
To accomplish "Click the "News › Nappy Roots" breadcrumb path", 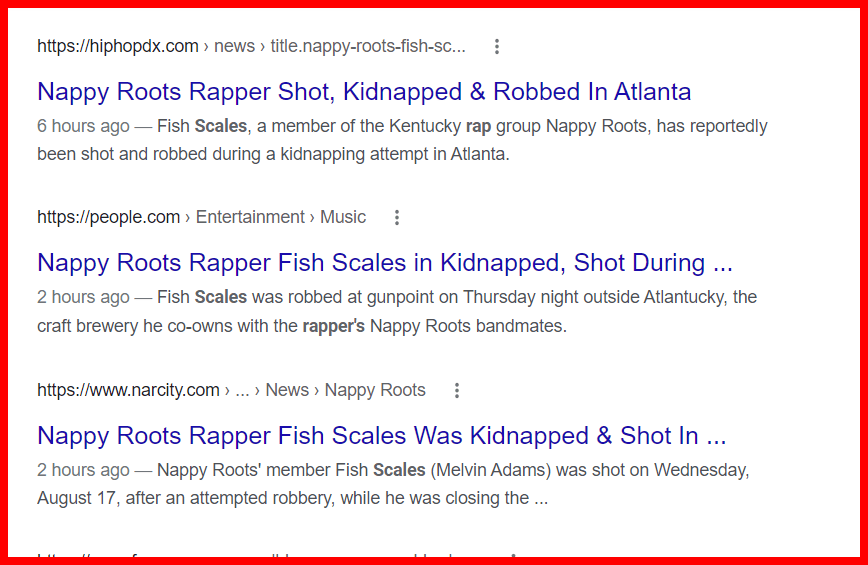I will [345, 390].
